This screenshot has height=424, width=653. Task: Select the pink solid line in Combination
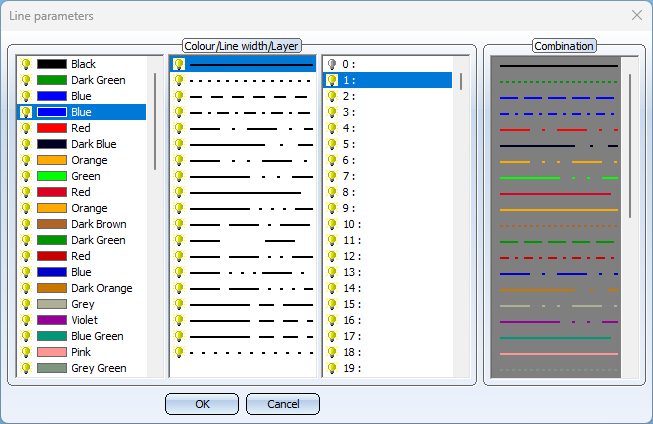pos(558,354)
